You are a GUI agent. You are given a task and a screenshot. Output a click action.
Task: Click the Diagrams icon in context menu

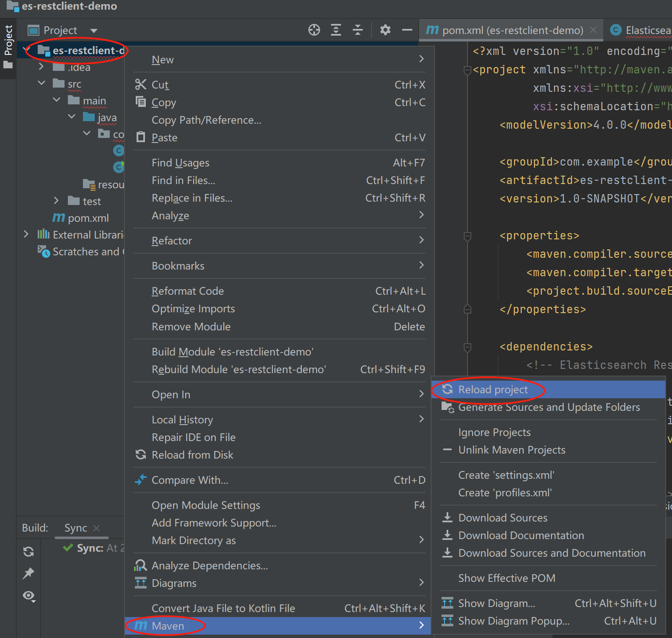pyautogui.click(x=141, y=583)
